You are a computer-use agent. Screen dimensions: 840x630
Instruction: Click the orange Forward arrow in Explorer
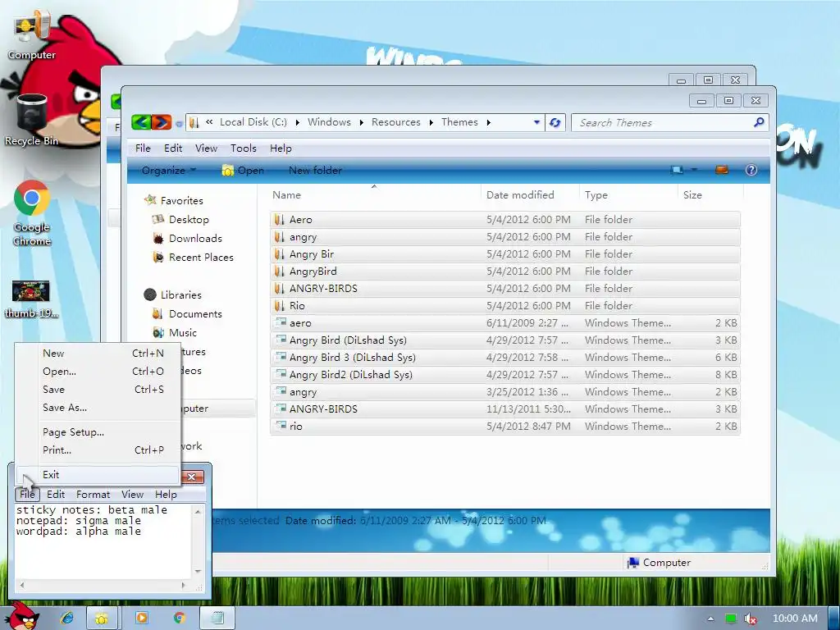pyautogui.click(x=162, y=123)
